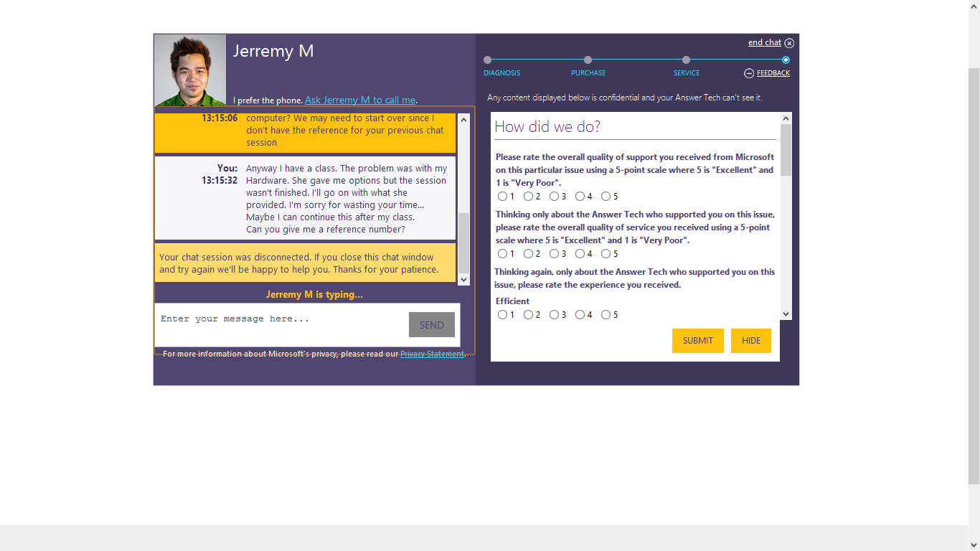Click the 13:15:32 message timestamp
The width and height of the screenshot is (980, 551).
(x=220, y=181)
